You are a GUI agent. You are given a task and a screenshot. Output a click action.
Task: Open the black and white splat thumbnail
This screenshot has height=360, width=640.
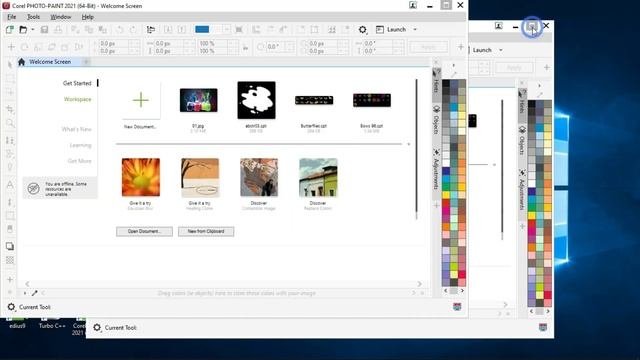click(256, 100)
